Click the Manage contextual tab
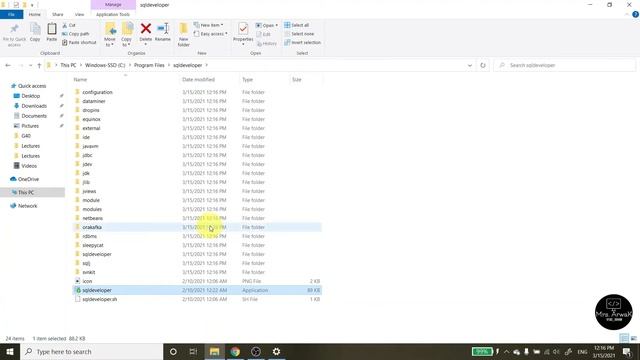The width and height of the screenshot is (640, 360). pyautogui.click(x=113, y=4)
